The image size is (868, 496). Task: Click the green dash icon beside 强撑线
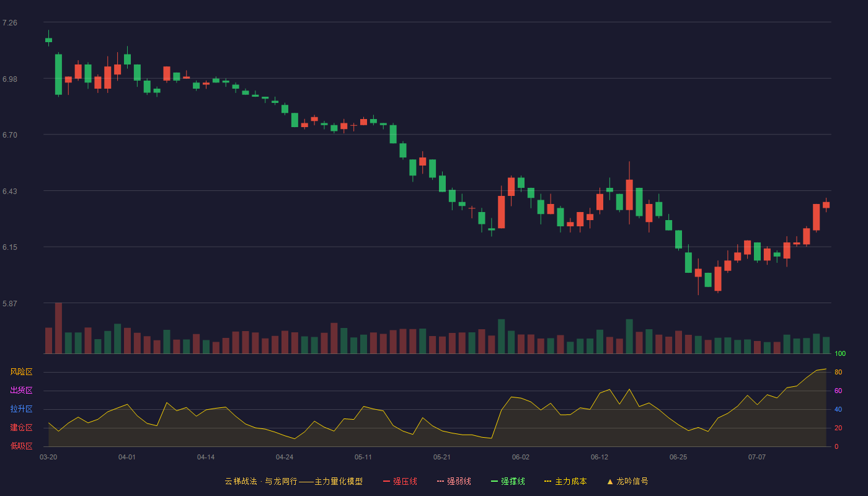(x=495, y=481)
